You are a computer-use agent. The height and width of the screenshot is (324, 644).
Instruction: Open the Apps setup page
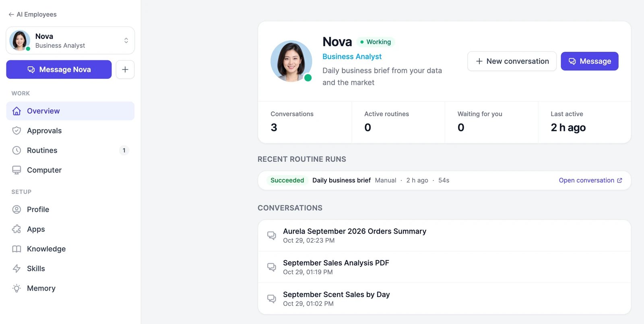coord(70,229)
